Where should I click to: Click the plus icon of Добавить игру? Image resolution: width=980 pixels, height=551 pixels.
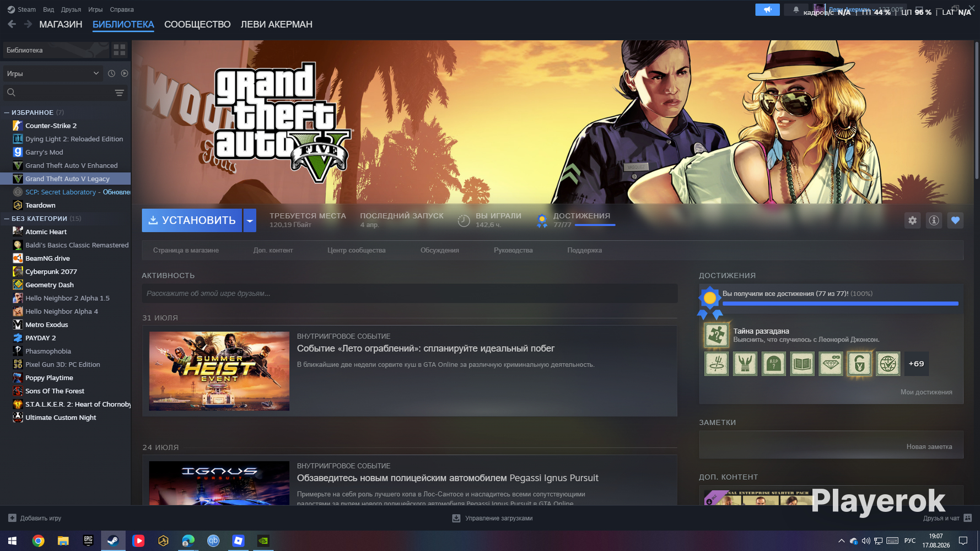[x=12, y=518]
